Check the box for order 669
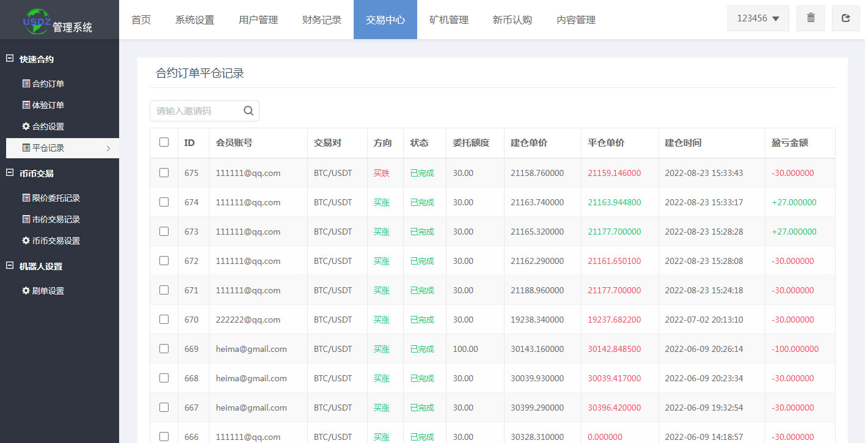868x443 pixels. pyautogui.click(x=164, y=348)
